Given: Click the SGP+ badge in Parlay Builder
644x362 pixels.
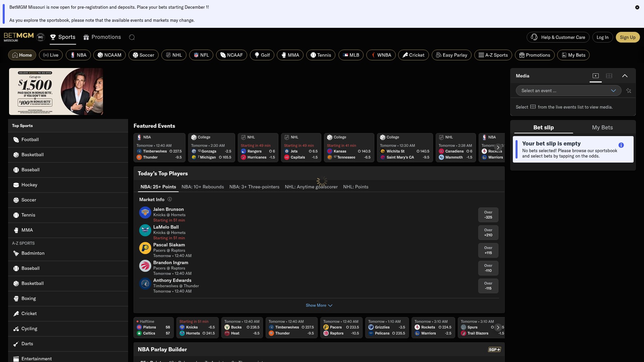Looking at the screenshot, I should (494, 350).
